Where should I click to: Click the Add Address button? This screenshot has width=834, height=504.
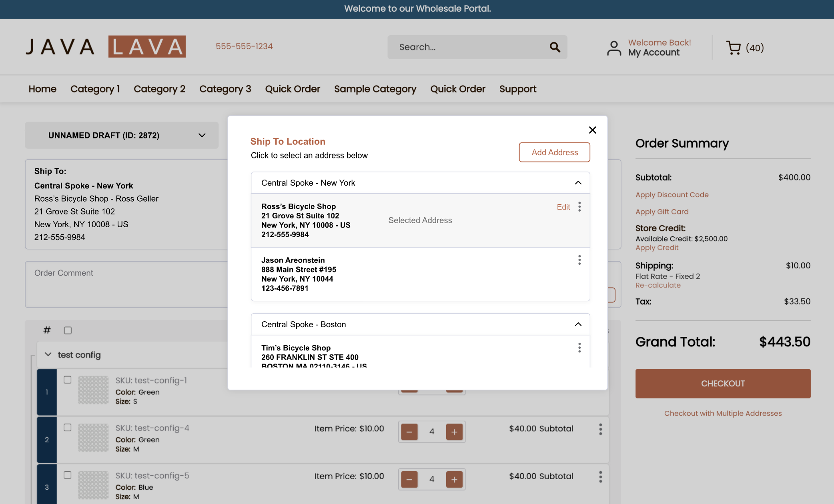[x=554, y=152]
